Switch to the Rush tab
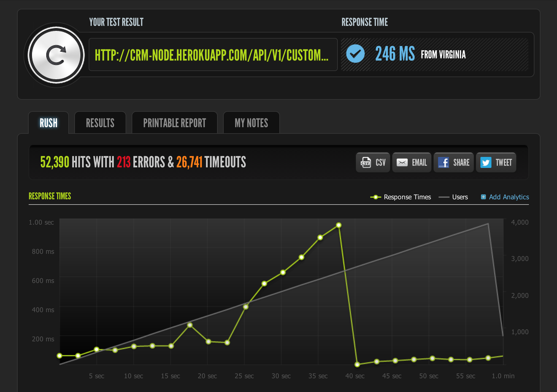Image resolution: width=557 pixels, height=392 pixels. (x=48, y=123)
